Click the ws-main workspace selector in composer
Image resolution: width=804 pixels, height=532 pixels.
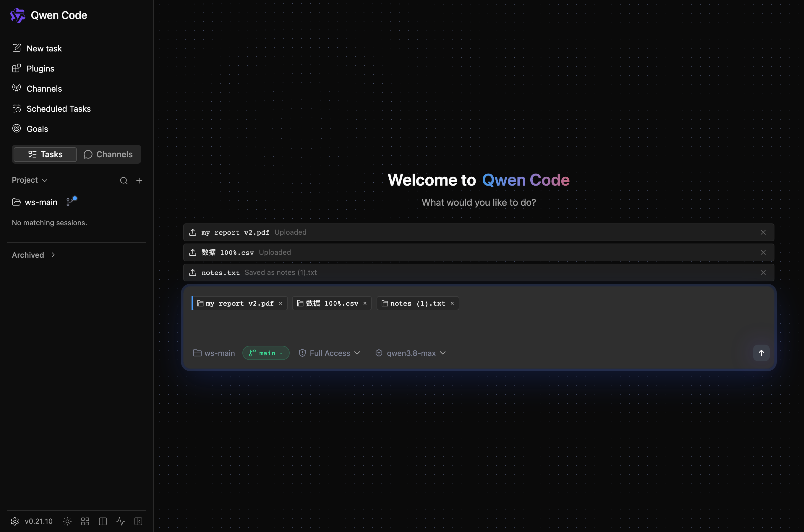click(214, 353)
